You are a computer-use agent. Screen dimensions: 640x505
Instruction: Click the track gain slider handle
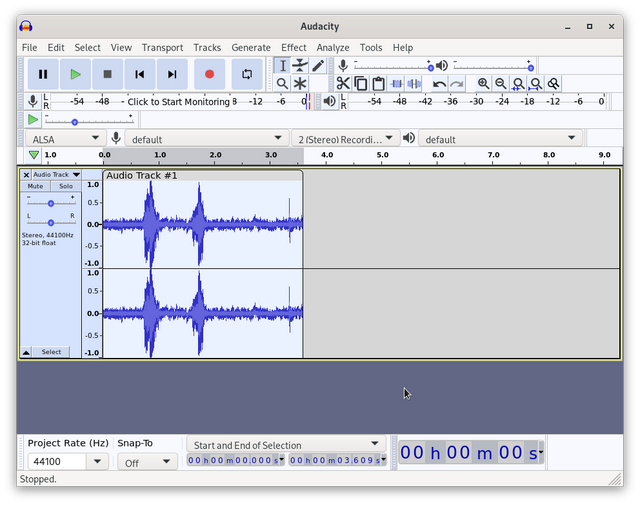point(51,203)
